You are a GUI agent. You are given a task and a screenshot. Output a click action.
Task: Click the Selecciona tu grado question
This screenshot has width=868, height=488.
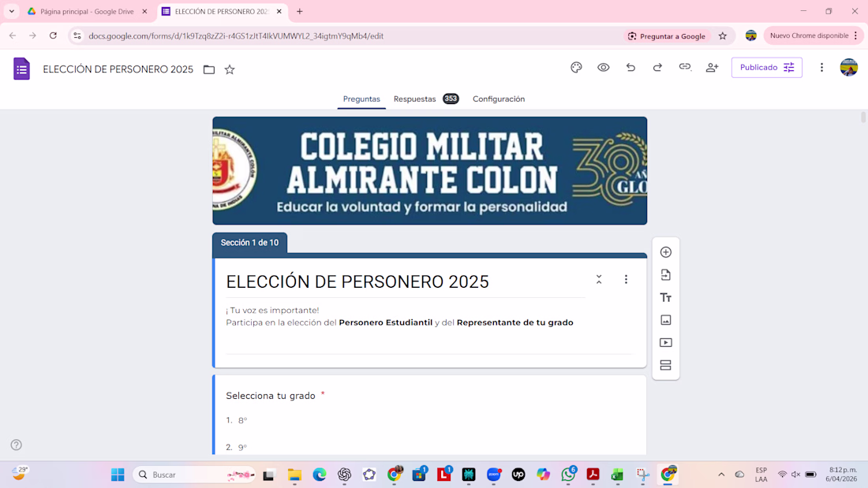271,396
